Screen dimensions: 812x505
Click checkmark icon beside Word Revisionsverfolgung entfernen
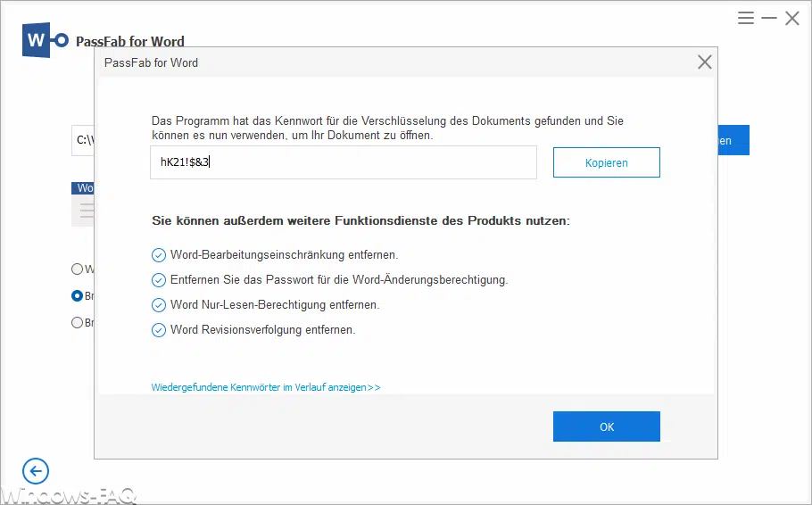pos(160,330)
